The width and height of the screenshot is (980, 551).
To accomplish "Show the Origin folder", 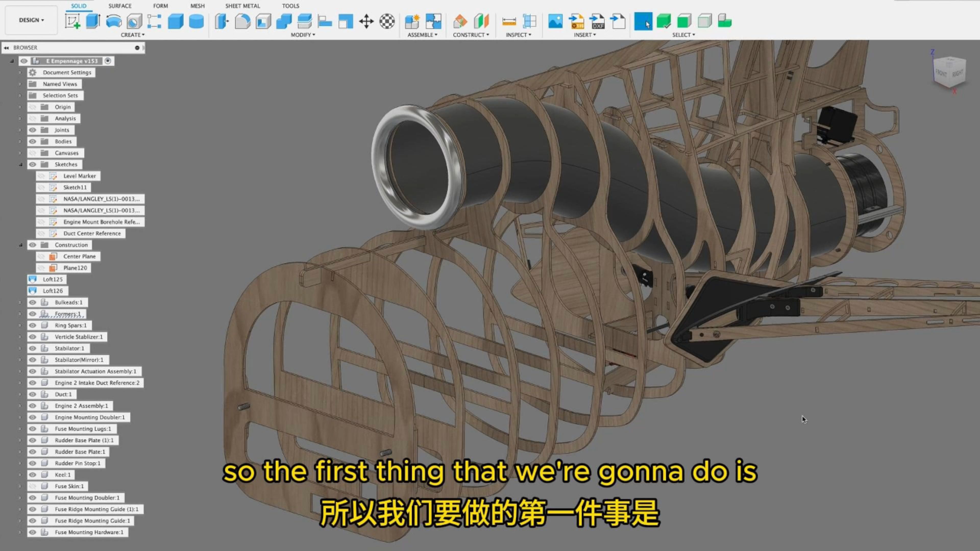I will click(32, 107).
